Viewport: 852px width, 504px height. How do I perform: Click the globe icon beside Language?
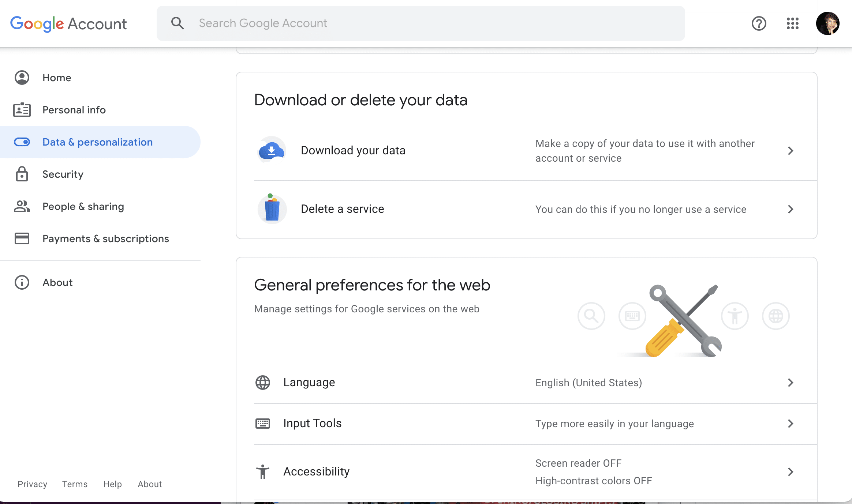[x=262, y=383]
